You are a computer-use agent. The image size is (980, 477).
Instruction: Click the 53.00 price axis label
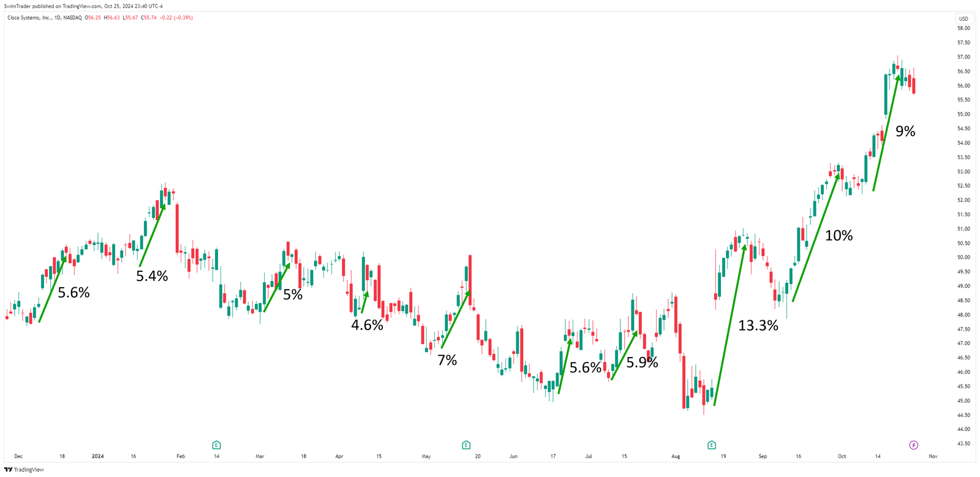pyautogui.click(x=963, y=171)
